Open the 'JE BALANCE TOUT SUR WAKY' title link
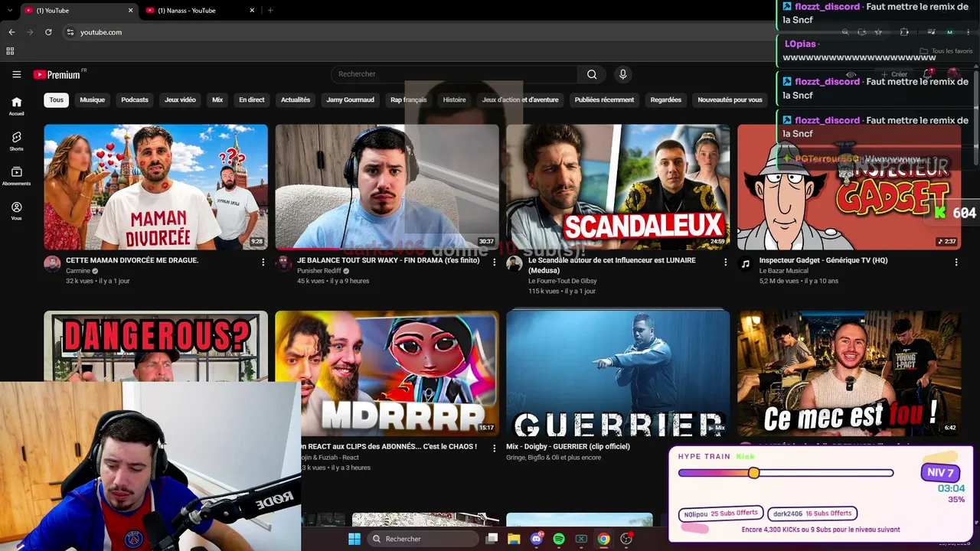This screenshot has height=551, width=980. (388, 261)
